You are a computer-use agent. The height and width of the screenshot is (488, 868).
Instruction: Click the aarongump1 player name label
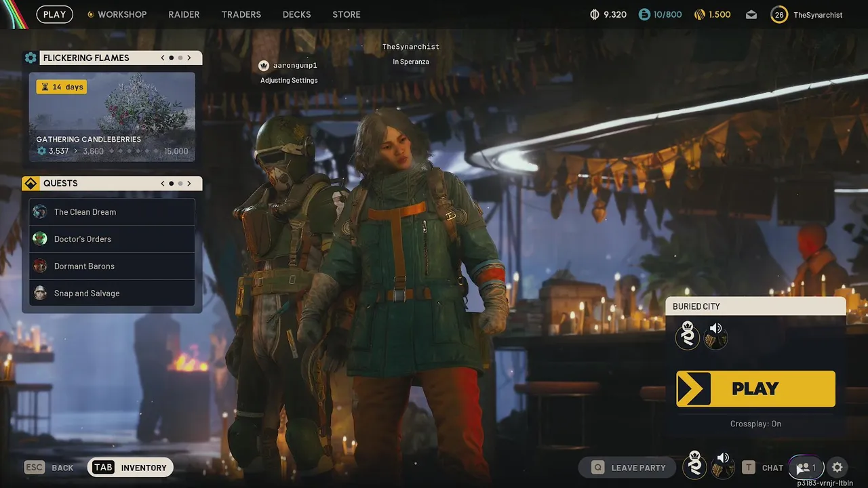[x=295, y=66]
